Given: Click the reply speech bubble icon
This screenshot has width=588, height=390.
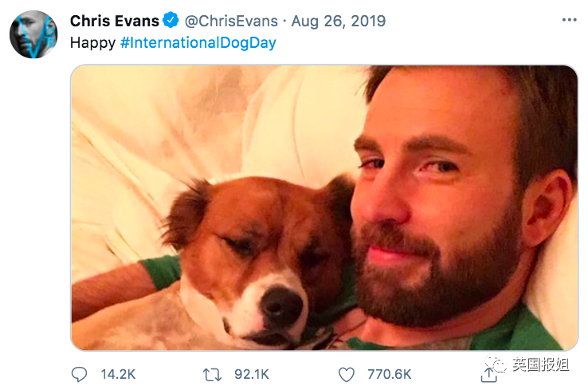Looking at the screenshot, I should click(79, 374).
